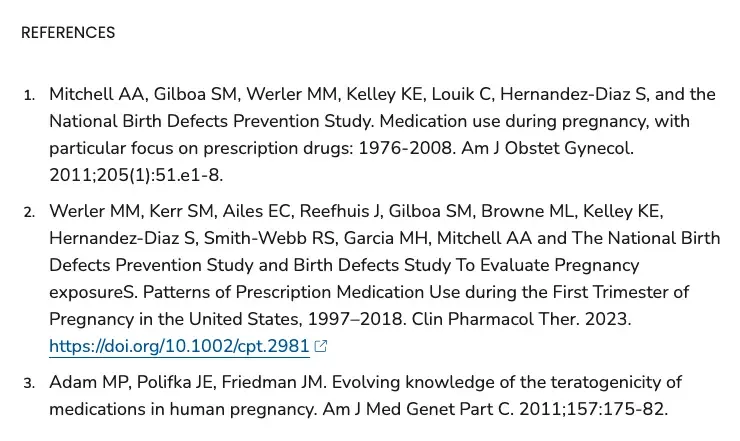This screenshot has height=441, width=740.
Task: Click the year range '1976-2008.'
Action: pos(407,148)
